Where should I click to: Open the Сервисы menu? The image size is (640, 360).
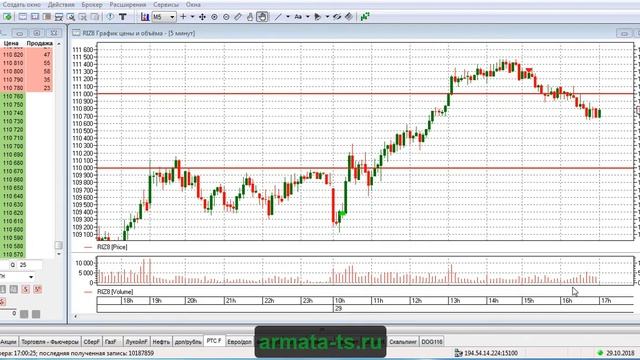pos(166,4)
